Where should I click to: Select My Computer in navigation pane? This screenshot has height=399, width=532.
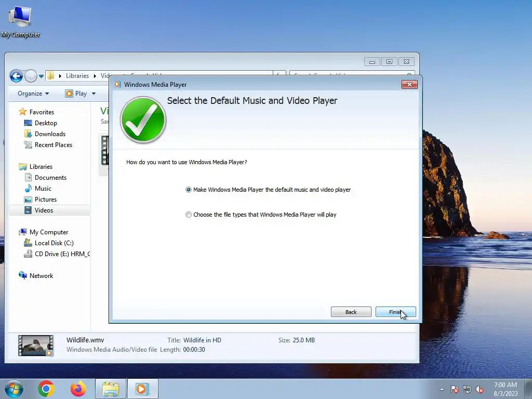click(48, 232)
